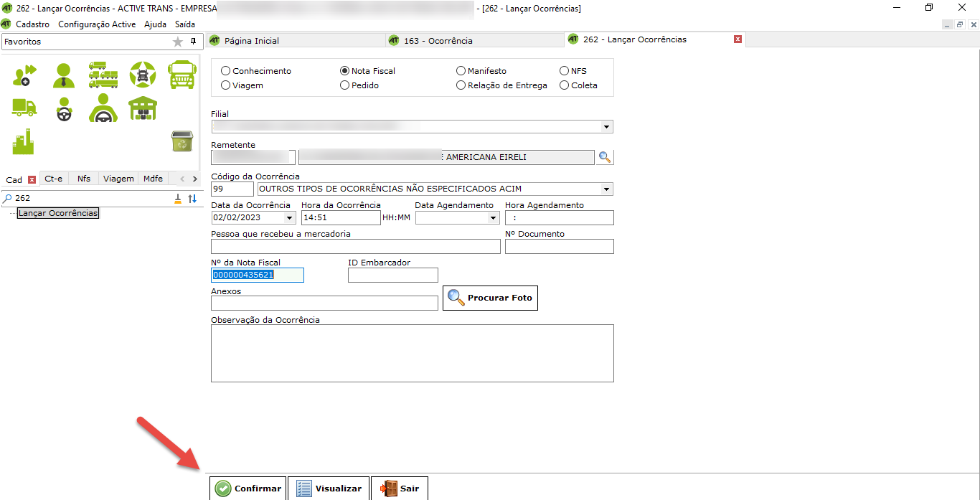Open the warehouse with boxes favorite icon
Image resolution: width=980 pixels, height=500 pixels.
(x=142, y=108)
